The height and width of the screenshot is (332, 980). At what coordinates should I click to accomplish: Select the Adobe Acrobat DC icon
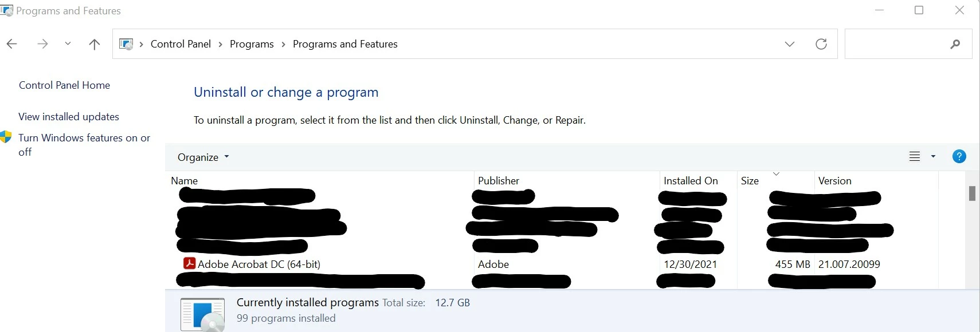[x=189, y=263]
